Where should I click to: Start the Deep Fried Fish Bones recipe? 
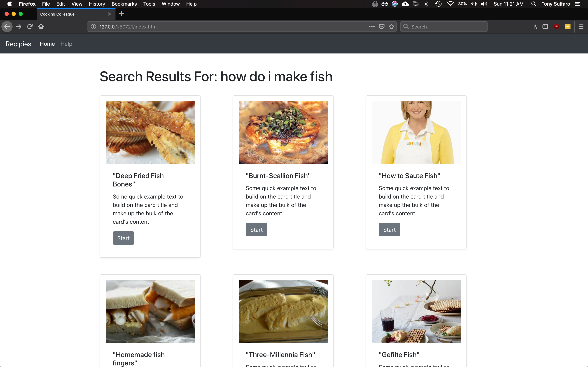click(x=123, y=238)
